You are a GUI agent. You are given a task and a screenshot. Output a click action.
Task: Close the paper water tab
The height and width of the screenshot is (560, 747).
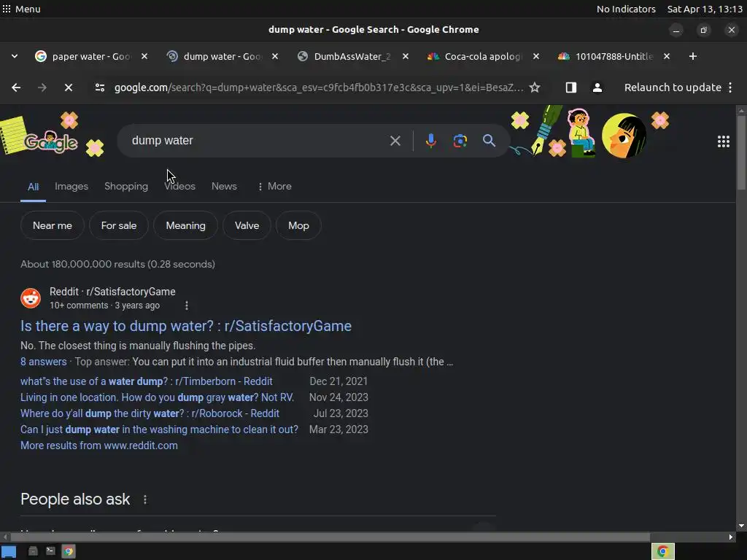tap(144, 56)
